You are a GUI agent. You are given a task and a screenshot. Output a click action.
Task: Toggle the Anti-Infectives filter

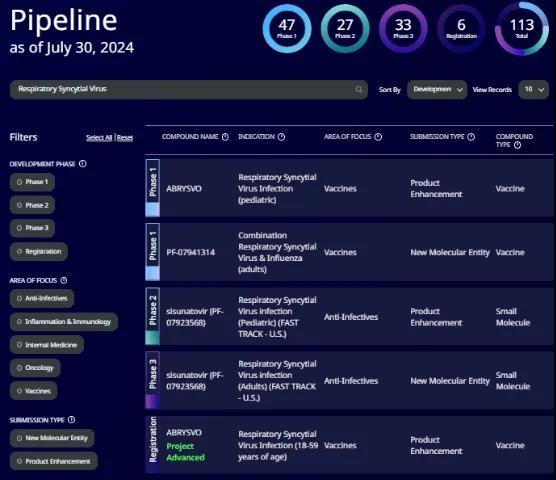42,298
